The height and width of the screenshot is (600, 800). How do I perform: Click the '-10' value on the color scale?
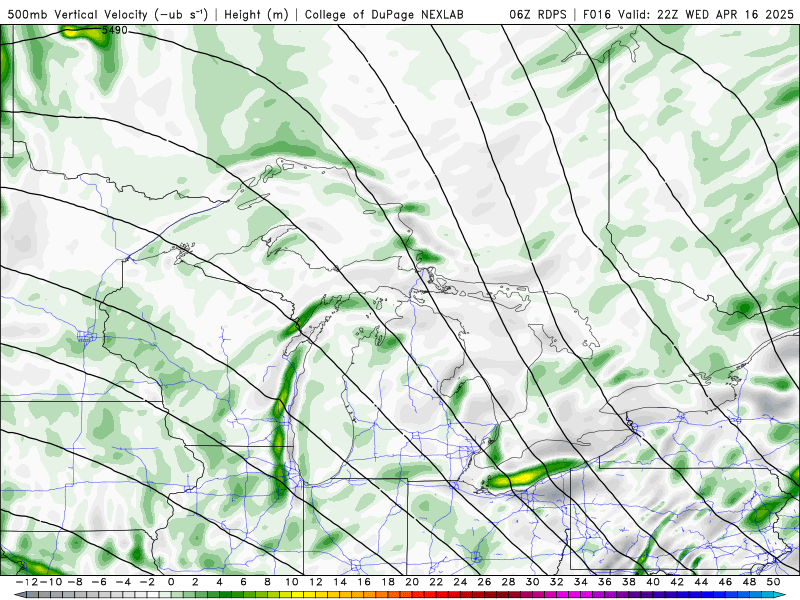click(x=49, y=582)
